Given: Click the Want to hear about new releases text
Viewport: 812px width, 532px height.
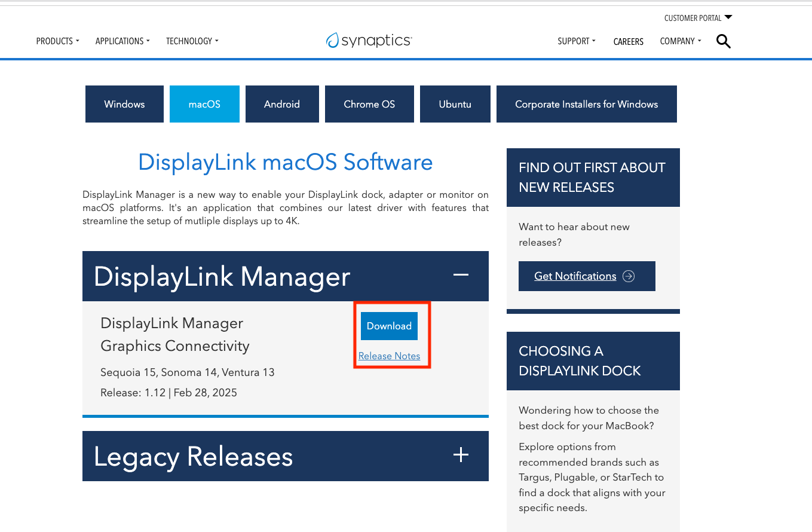Looking at the screenshot, I should click(574, 234).
